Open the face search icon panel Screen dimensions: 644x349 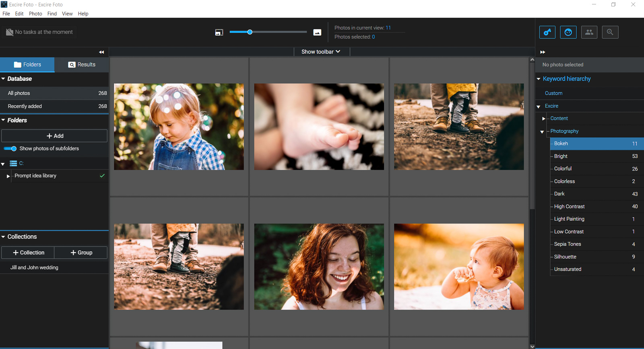568,32
